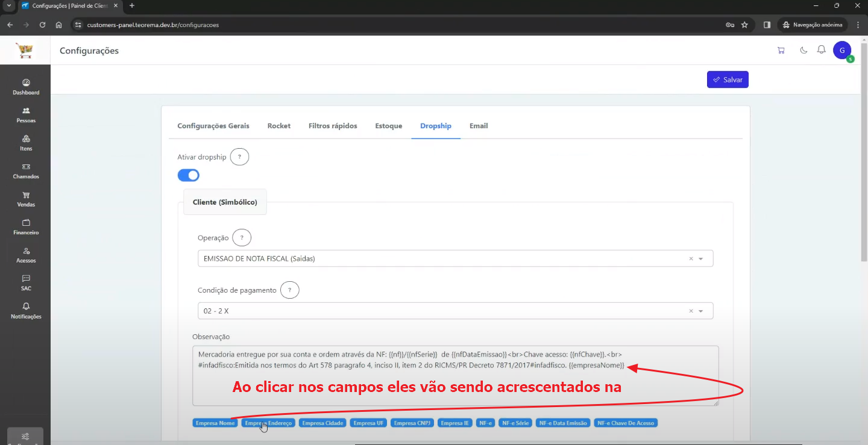Click the browser address bar URL
Image resolution: width=868 pixels, height=445 pixels.
[x=153, y=25]
